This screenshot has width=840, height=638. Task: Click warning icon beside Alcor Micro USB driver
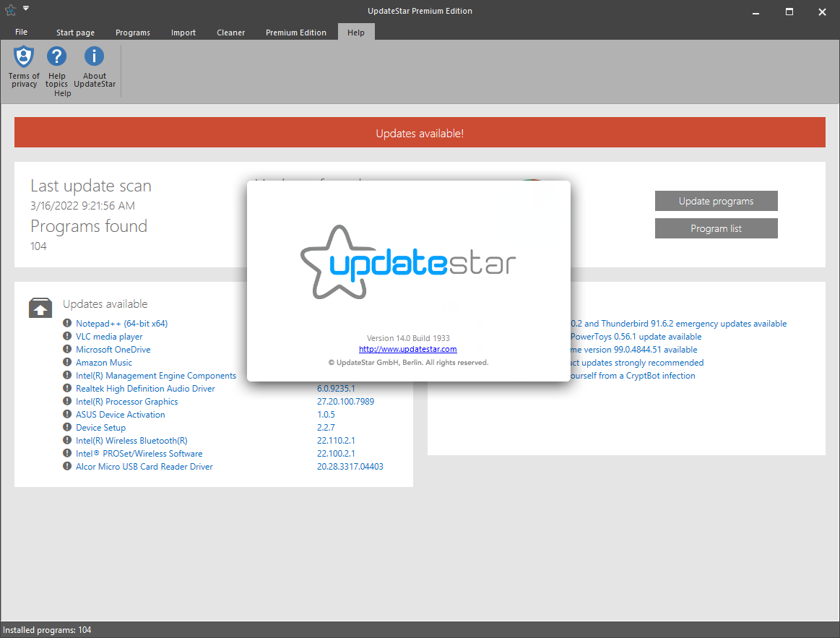pyautogui.click(x=67, y=466)
